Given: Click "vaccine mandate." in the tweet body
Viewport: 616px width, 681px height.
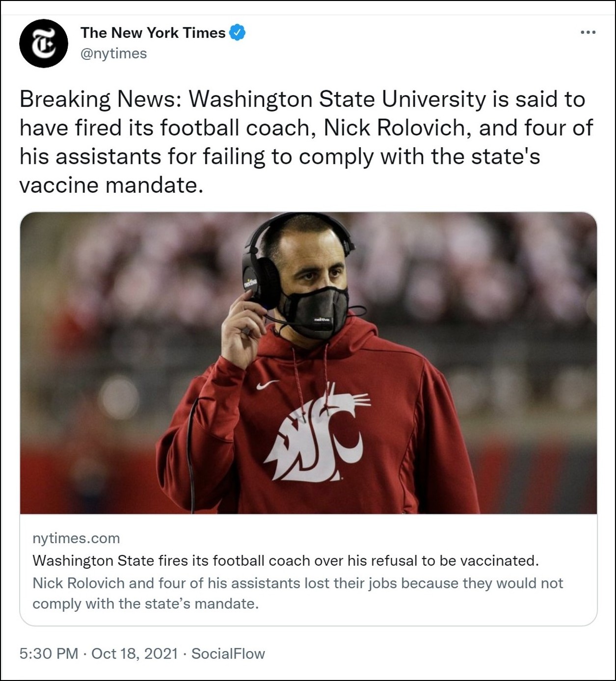Looking at the screenshot, I should pos(111,185).
